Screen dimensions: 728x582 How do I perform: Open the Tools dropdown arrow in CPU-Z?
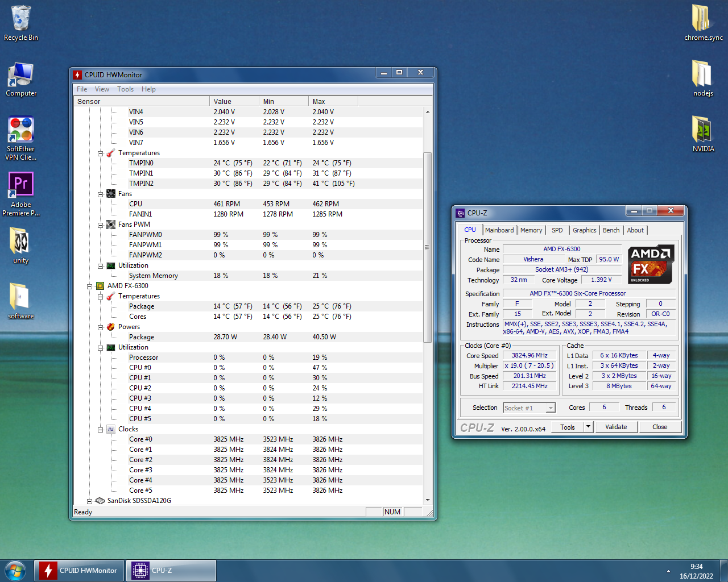[x=588, y=427]
